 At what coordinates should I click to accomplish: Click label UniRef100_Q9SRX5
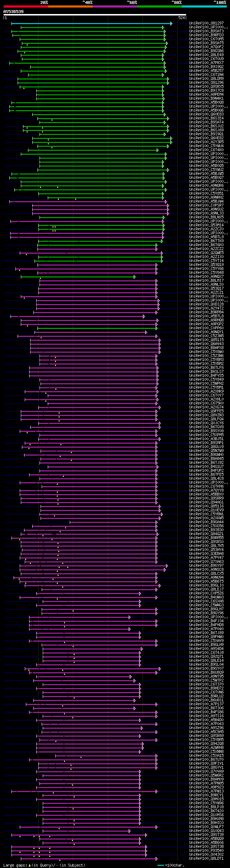pos(206,87)
